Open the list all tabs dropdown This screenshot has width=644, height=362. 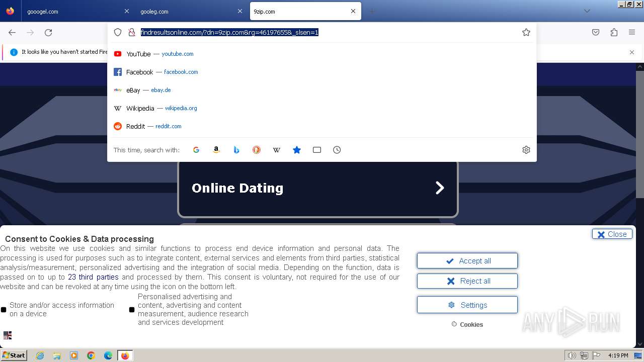click(587, 11)
